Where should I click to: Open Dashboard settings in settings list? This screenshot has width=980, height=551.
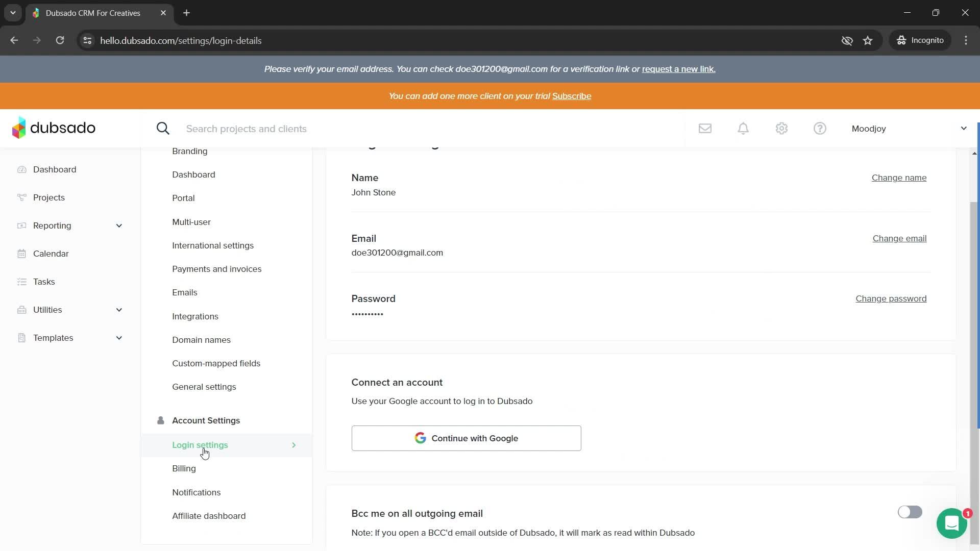(x=193, y=174)
